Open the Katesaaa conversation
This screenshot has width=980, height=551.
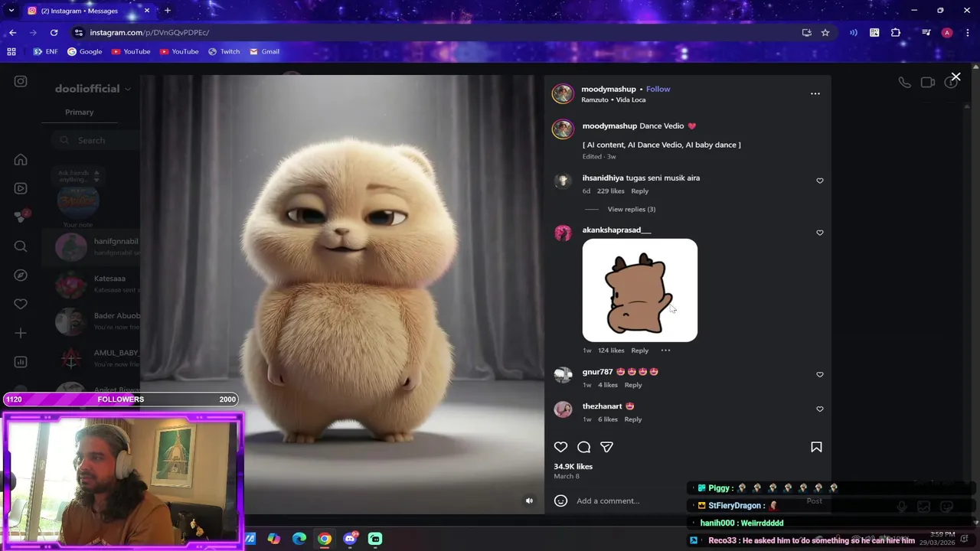click(x=92, y=284)
